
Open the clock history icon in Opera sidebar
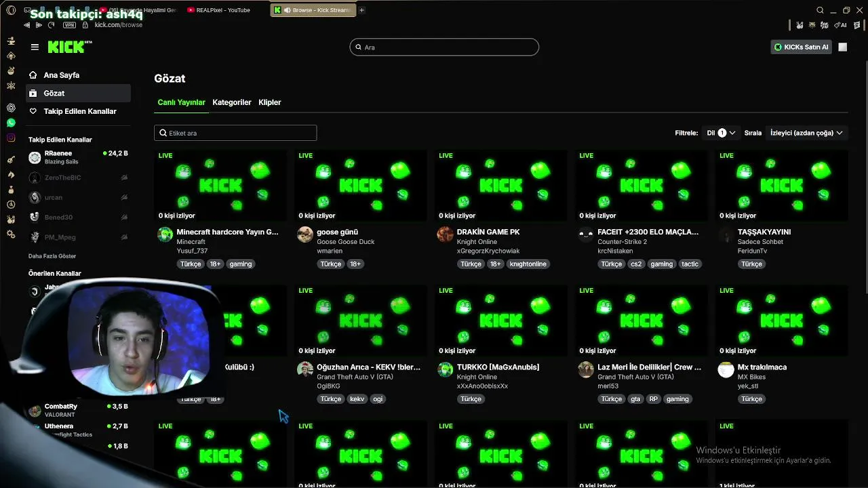coord(11,204)
